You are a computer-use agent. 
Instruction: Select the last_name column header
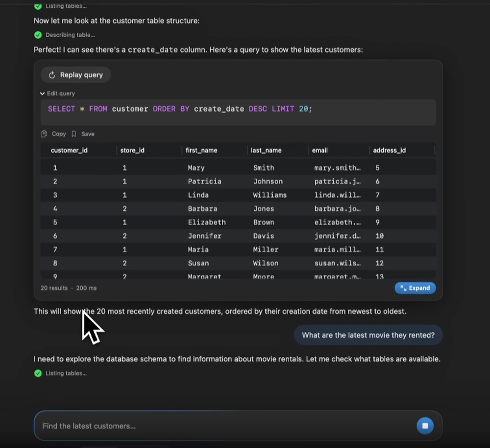click(266, 150)
